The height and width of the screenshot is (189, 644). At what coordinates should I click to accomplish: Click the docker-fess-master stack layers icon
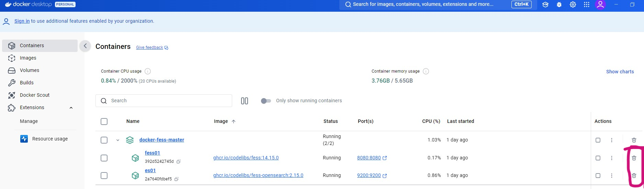click(130, 140)
